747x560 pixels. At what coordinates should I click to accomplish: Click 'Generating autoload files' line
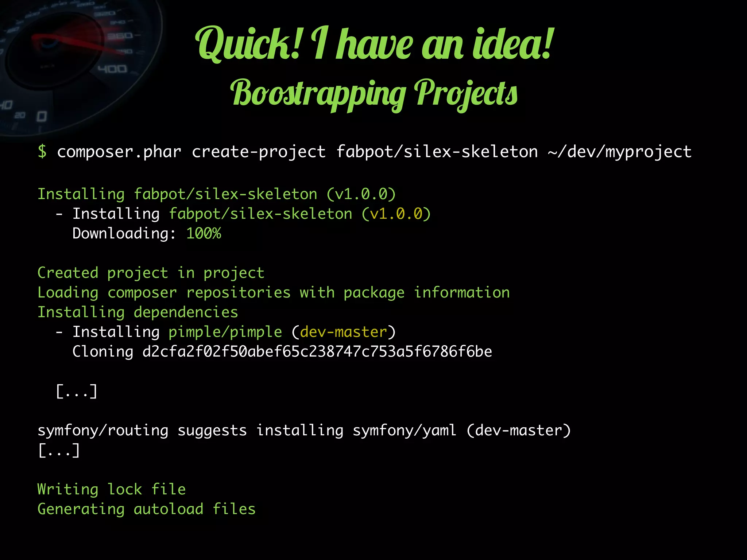(x=147, y=509)
